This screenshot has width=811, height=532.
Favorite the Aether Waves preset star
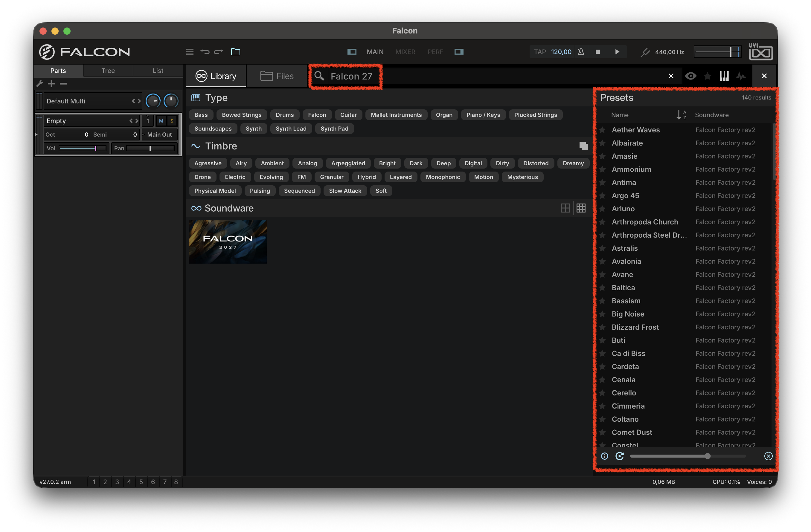click(603, 130)
